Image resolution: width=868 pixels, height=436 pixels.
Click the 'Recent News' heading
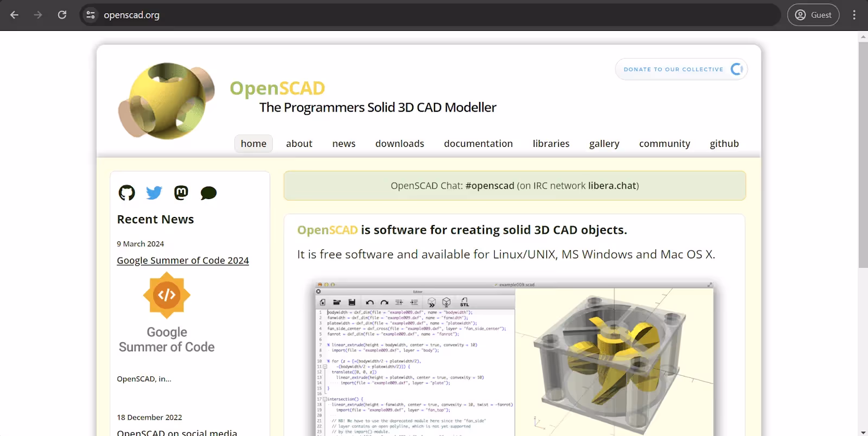[x=156, y=219]
